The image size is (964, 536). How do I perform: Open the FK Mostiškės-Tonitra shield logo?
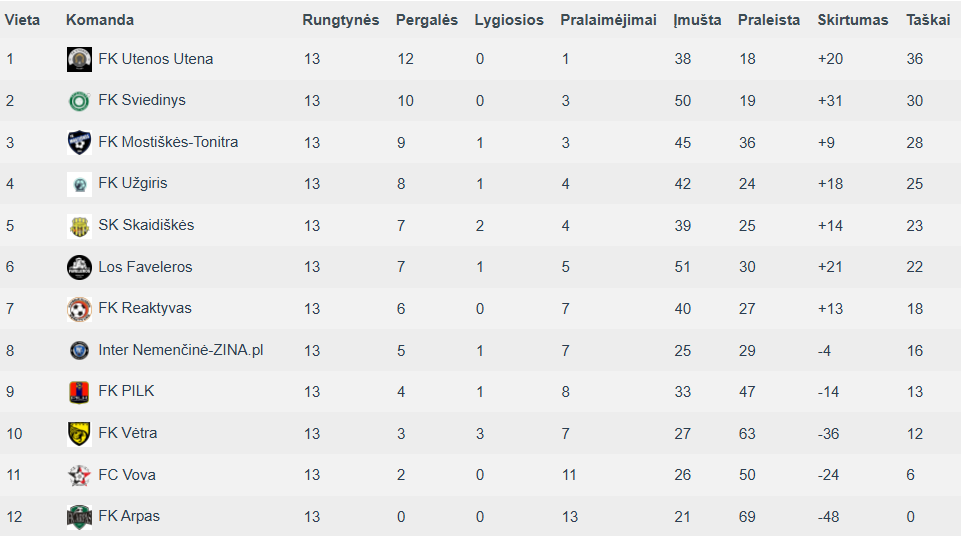(79, 142)
